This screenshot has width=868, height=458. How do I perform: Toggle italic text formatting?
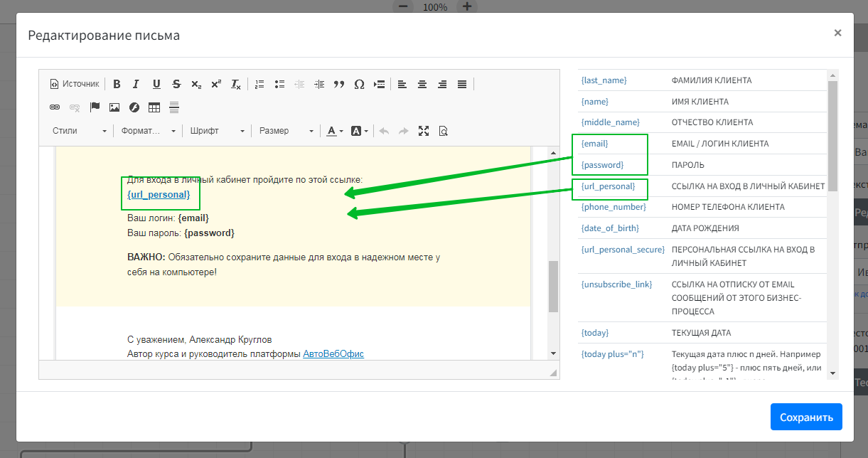[136, 84]
